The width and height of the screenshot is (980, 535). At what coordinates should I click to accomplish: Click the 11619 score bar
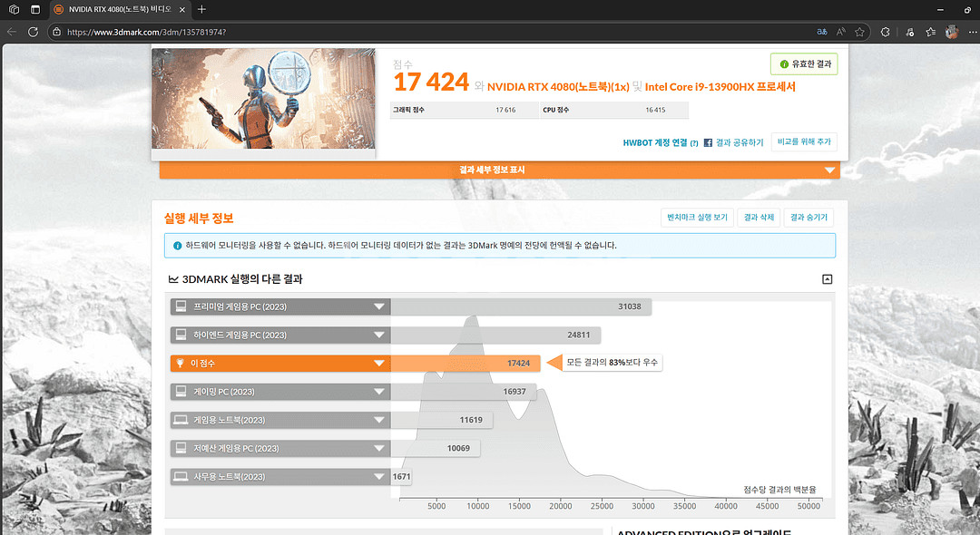[x=441, y=420]
